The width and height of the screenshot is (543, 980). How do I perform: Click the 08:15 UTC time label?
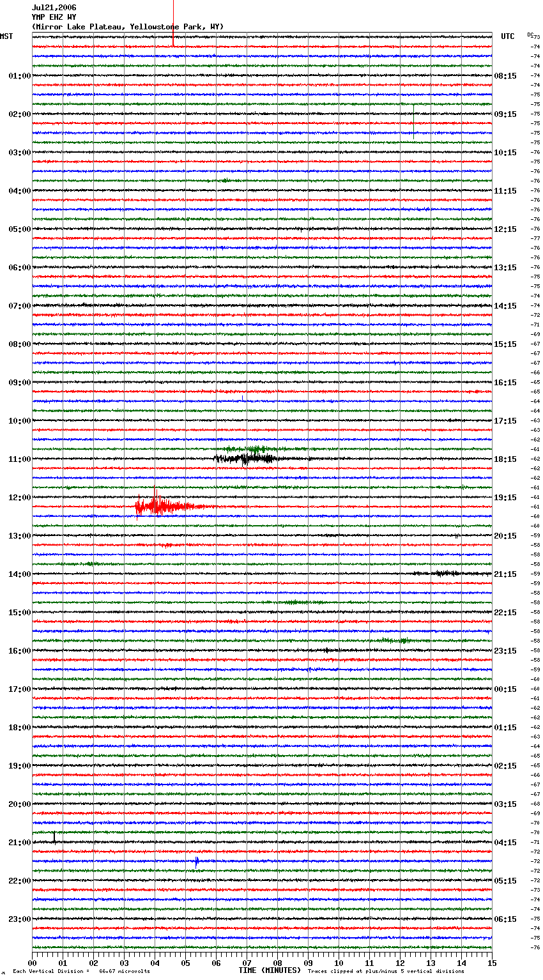pos(505,76)
